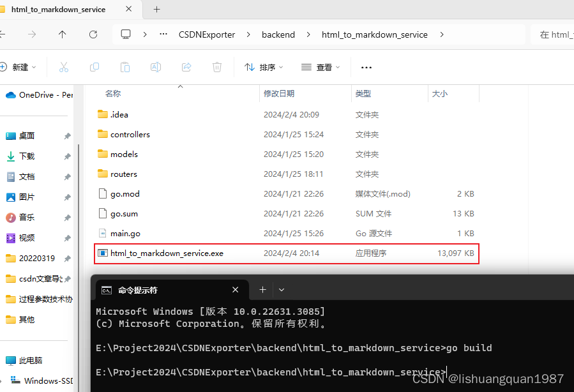Open the 查看 view dropdown
574x392 pixels.
[x=321, y=67]
